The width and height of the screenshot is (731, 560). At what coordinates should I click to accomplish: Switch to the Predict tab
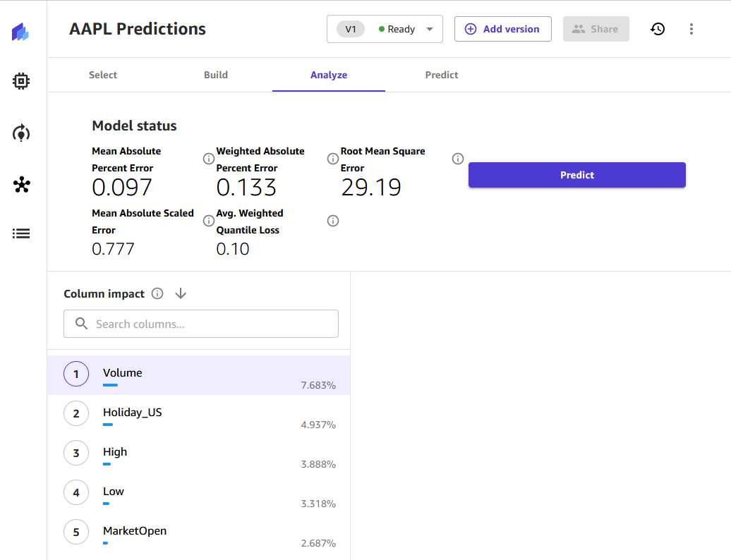[442, 75]
